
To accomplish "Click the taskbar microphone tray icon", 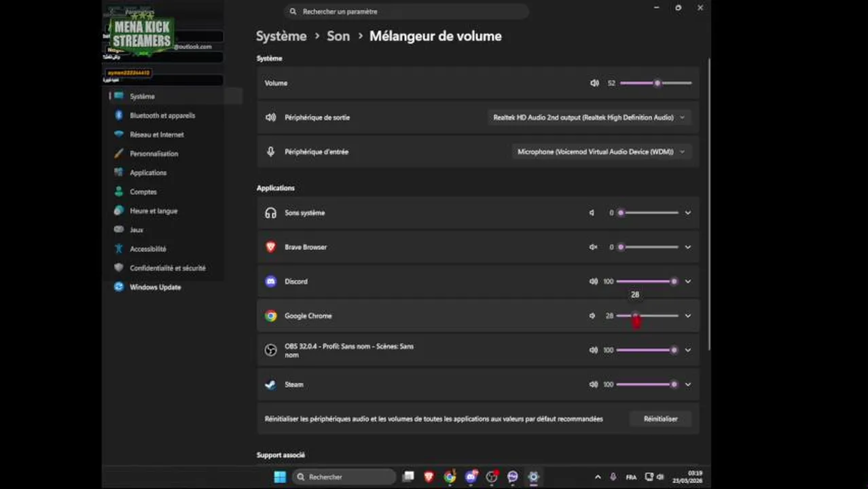I will [x=613, y=477].
